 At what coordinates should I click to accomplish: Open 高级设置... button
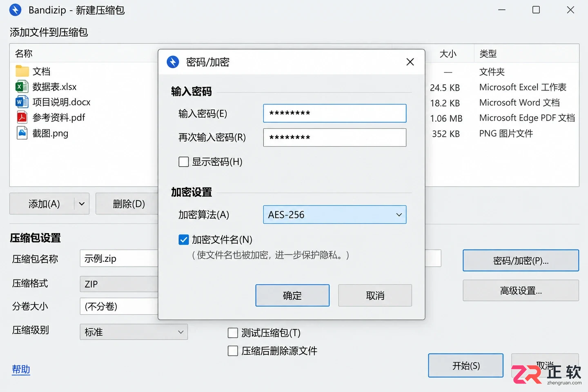pos(521,290)
